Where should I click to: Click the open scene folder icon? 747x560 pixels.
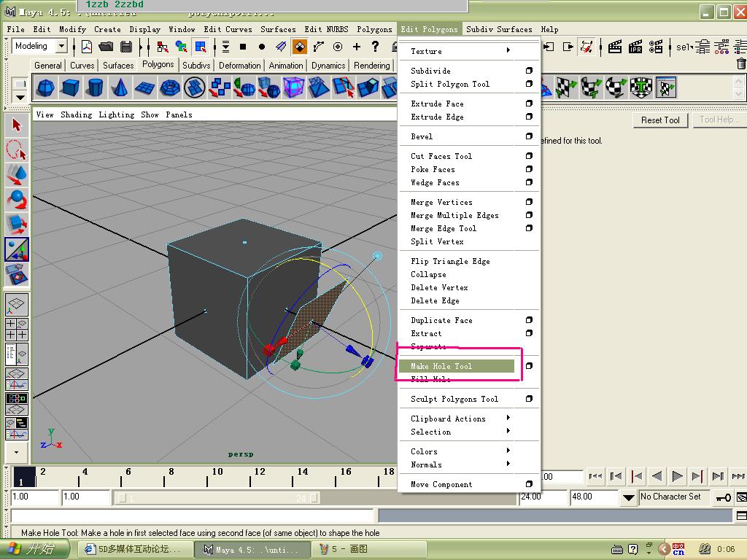[x=107, y=47]
